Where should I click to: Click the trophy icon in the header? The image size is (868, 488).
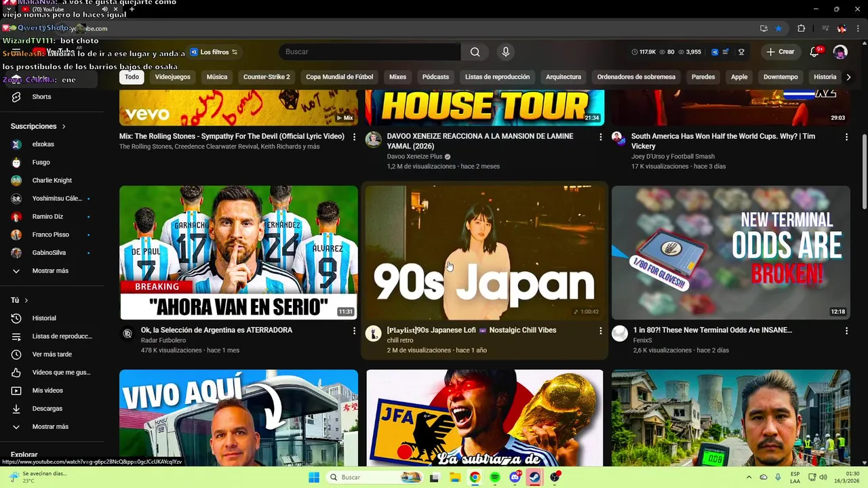pyautogui.click(x=741, y=52)
